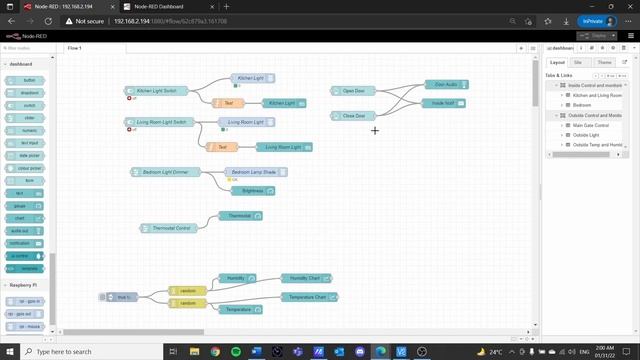Click the browser back button
640x360 pixels.
point(11,21)
